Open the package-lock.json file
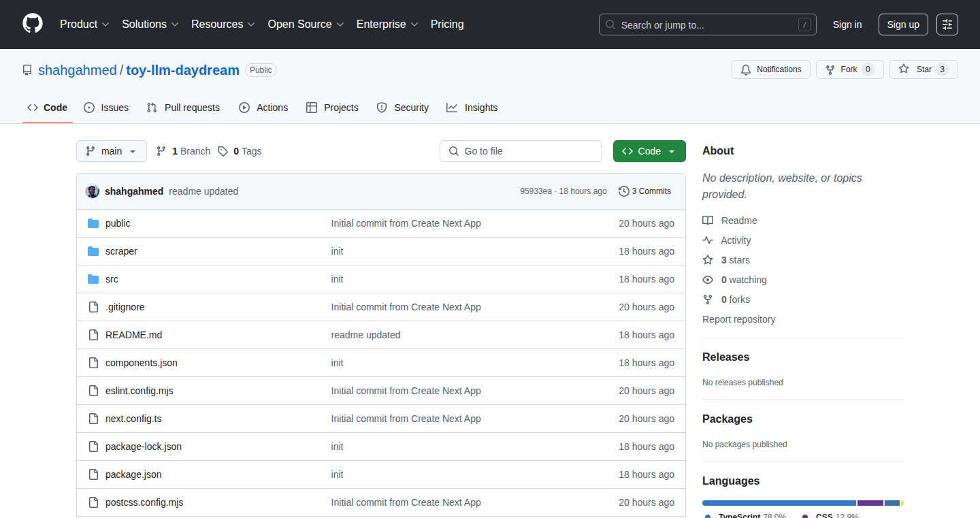Screen dimensions: 980x518 (144, 447)
